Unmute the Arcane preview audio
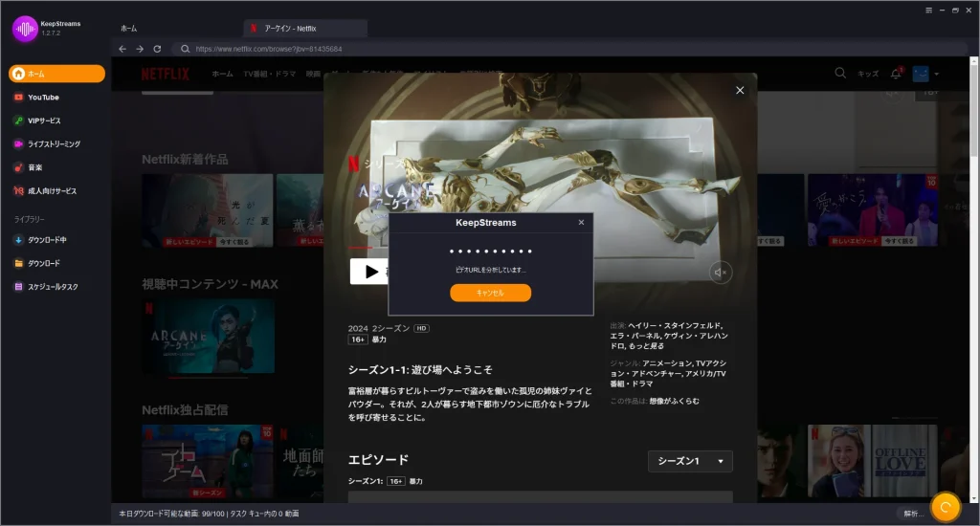Viewport: 980px width, 526px height. (721, 273)
